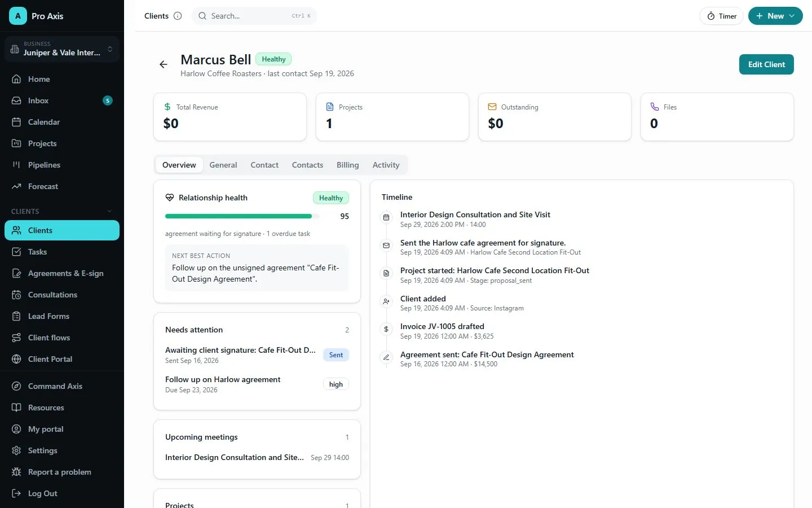The height and width of the screenshot is (508, 812).
Task: Open the upcoming Interior Design Consultation meeting
Action: [x=257, y=457]
